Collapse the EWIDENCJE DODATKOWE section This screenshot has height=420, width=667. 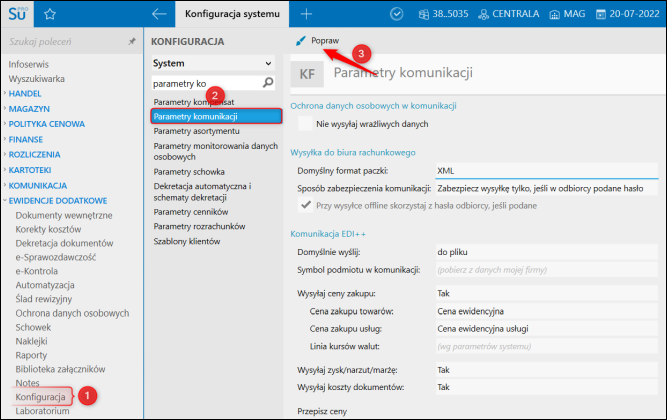[x=57, y=200]
